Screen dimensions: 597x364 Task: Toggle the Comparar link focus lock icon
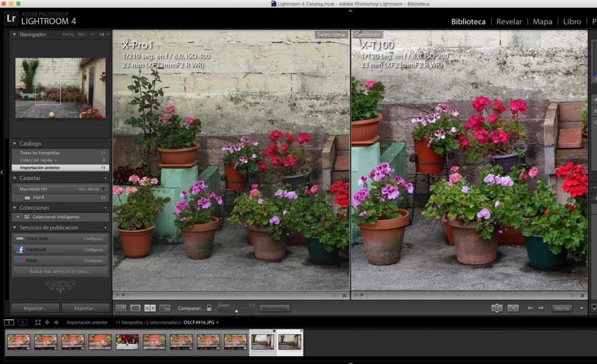209,308
